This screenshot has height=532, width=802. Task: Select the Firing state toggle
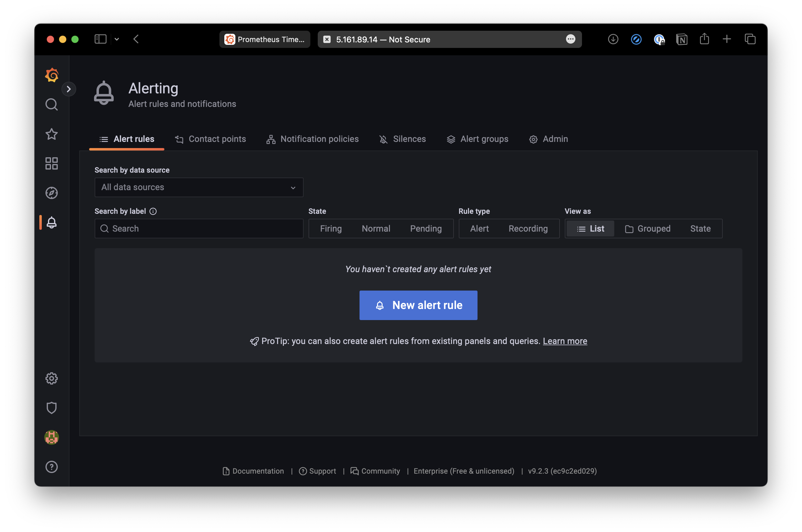click(x=330, y=228)
